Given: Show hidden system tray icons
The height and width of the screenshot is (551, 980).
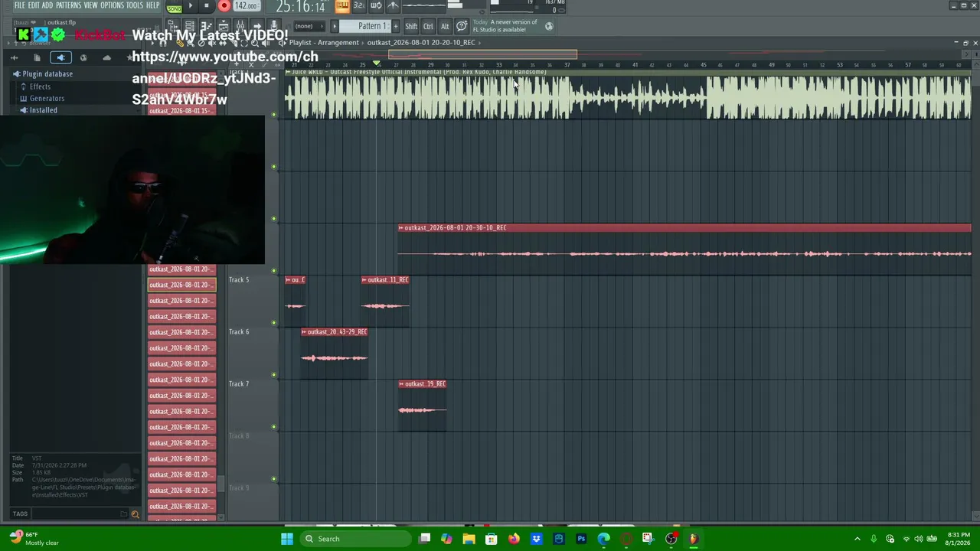Looking at the screenshot, I should pyautogui.click(x=857, y=539).
